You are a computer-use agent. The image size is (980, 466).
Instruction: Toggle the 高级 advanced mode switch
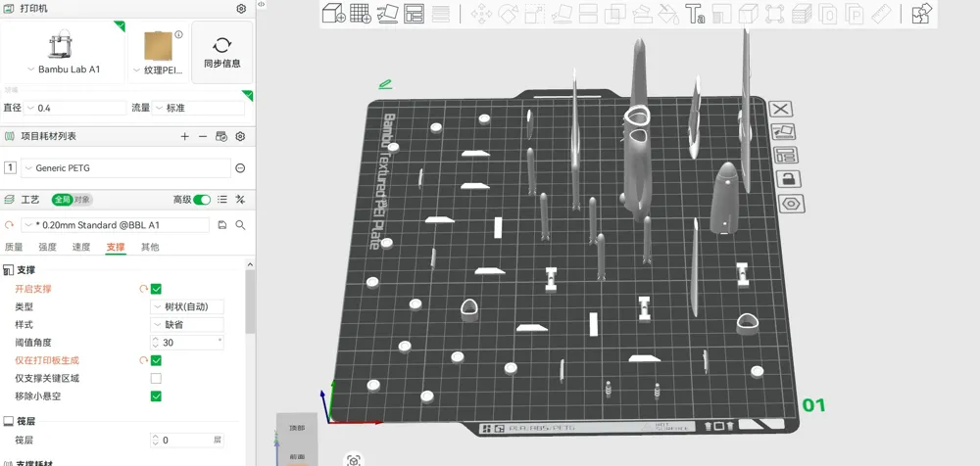coord(201,200)
